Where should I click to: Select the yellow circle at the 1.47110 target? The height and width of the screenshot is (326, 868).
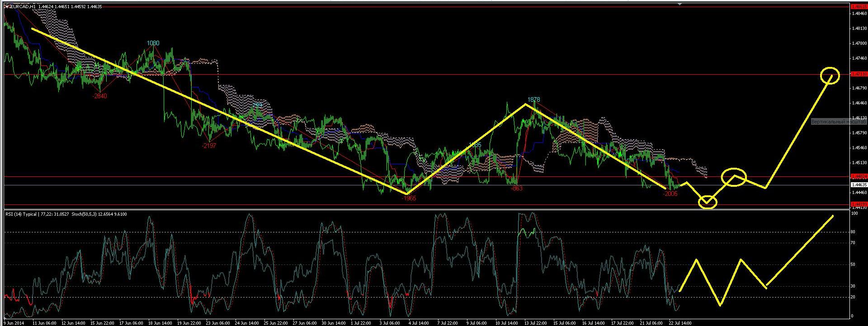point(830,75)
